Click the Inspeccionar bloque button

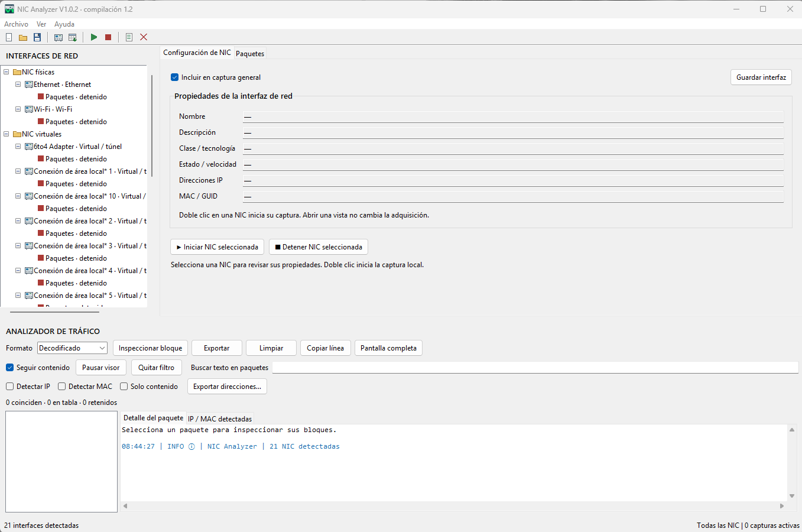(150, 348)
